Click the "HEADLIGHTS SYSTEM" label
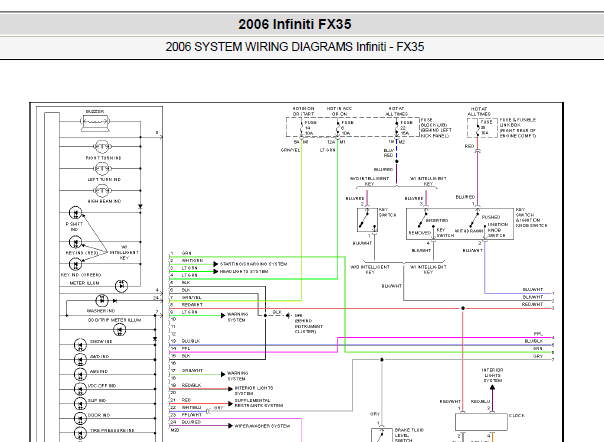This screenshot has height=442, width=604. tap(244, 271)
